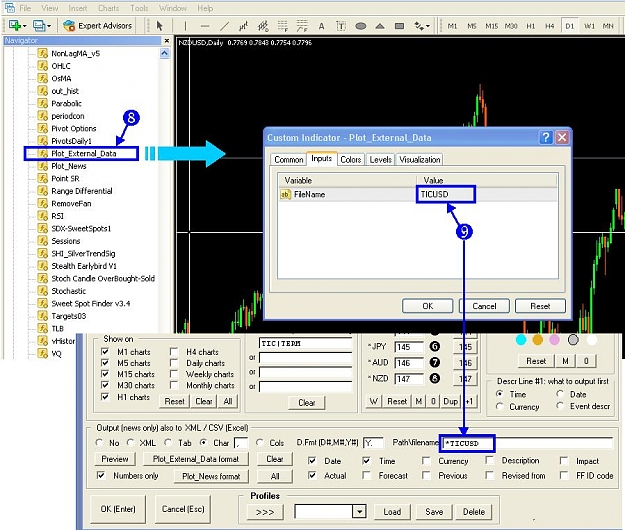This screenshot has height=530, width=625.
Task: Open the new chart toolbar icon
Action: (17, 26)
